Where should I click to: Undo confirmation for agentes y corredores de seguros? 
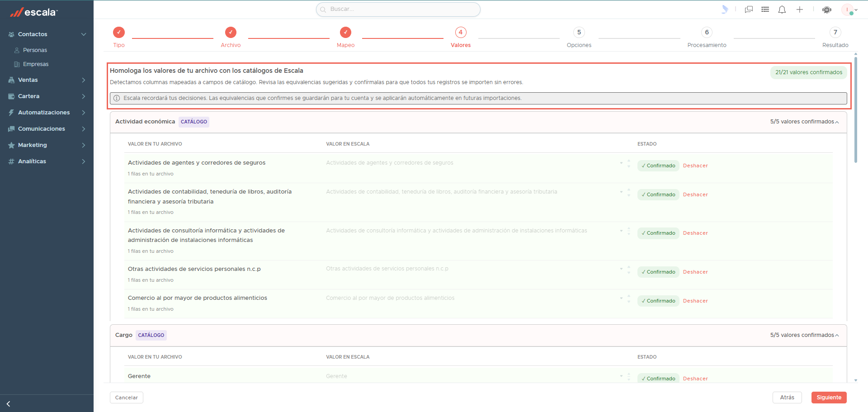[695, 166]
